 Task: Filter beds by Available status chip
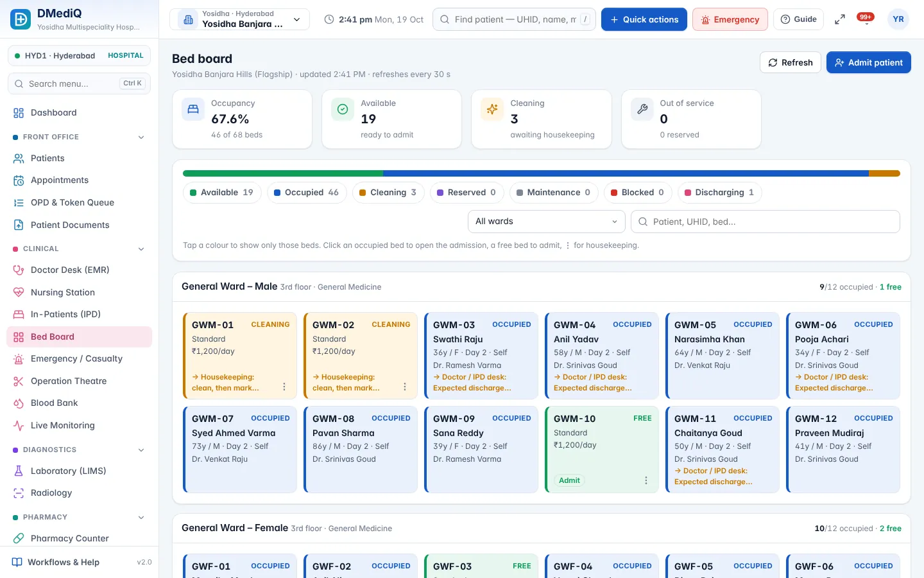(x=221, y=193)
